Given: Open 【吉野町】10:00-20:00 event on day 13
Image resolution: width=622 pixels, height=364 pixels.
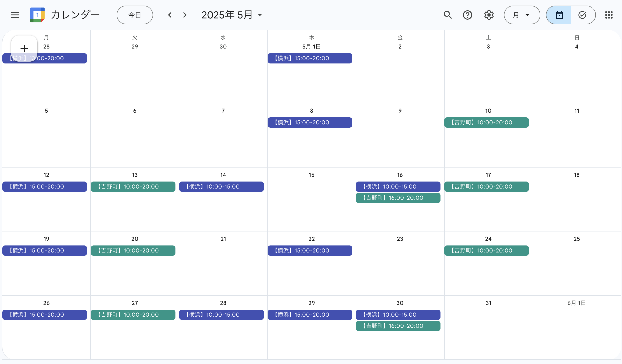Looking at the screenshot, I should pyautogui.click(x=133, y=187).
